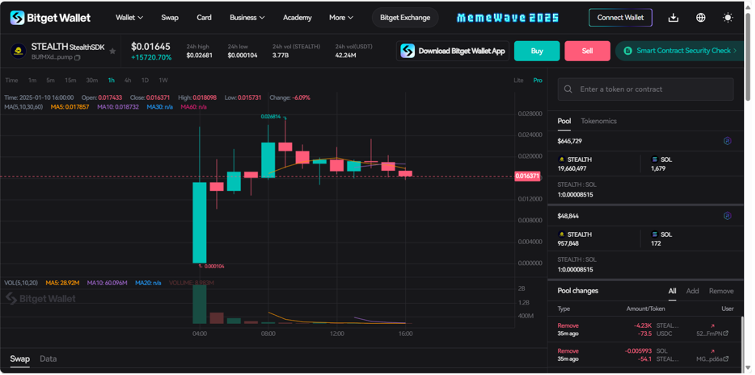Click the Connect Wallet button

[x=620, y=18]
